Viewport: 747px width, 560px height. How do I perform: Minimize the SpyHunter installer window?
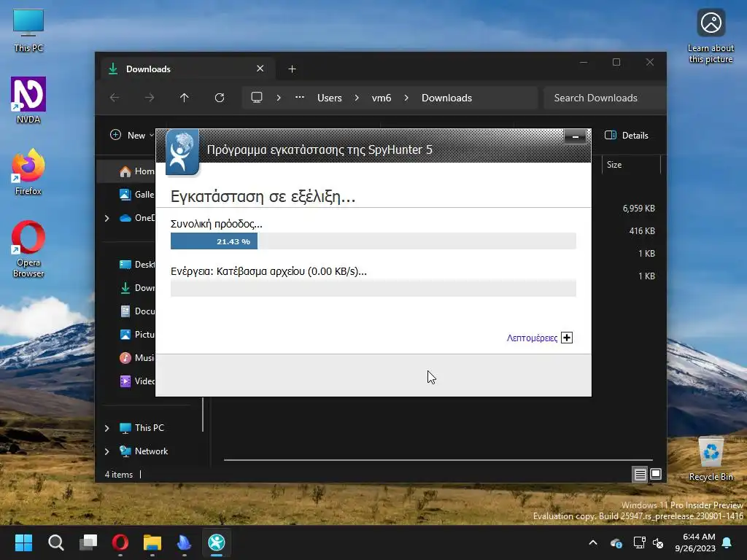(x=576, y=136)
